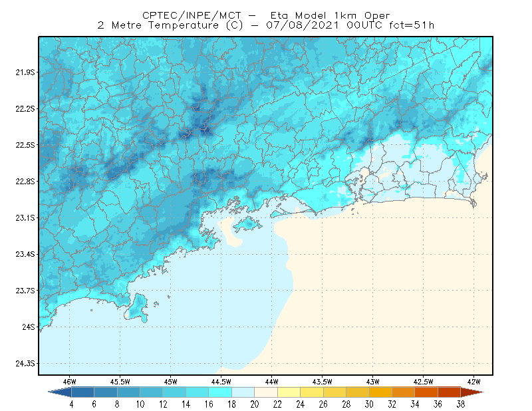Click the legend value 18
Image resolution: width=532 pixels, height=411 pixels.
point(231,404)
